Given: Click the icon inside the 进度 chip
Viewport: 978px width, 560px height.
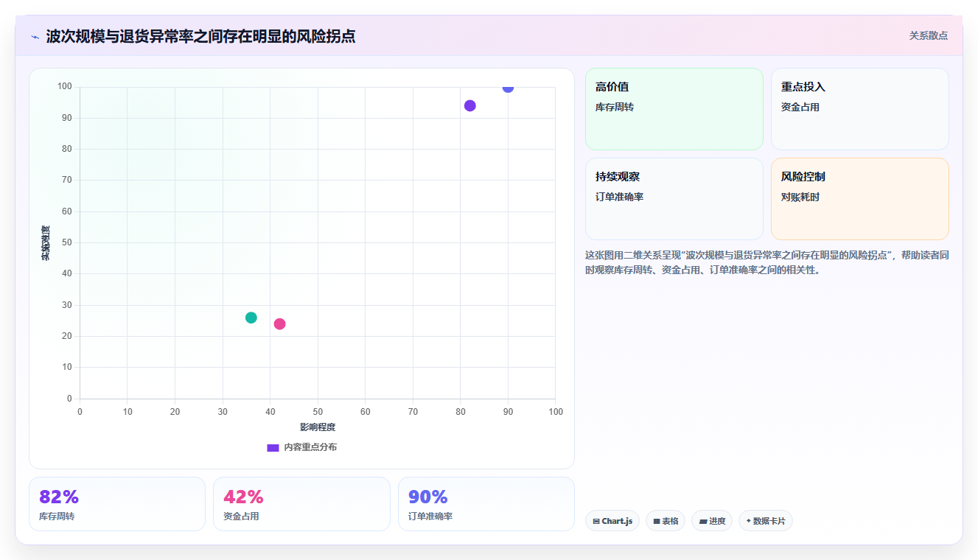Looking at the screenshot, I should coord(703,521).
